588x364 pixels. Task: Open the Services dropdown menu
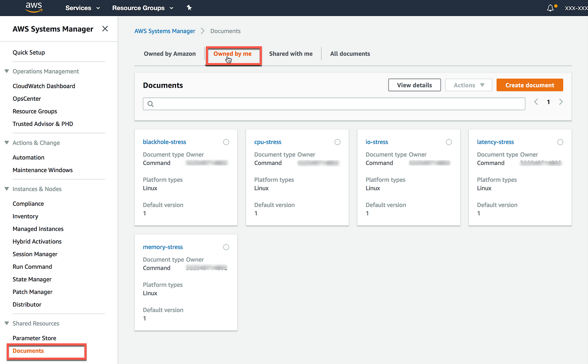[83, 8]
